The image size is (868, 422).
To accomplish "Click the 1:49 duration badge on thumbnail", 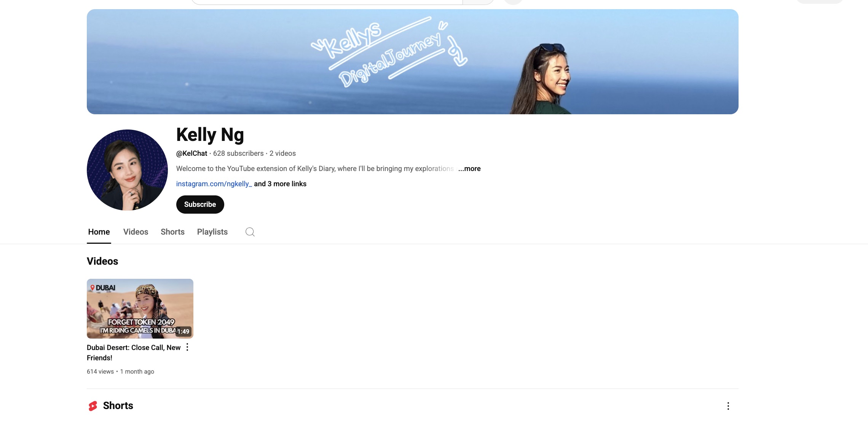I will click(183, 331).
